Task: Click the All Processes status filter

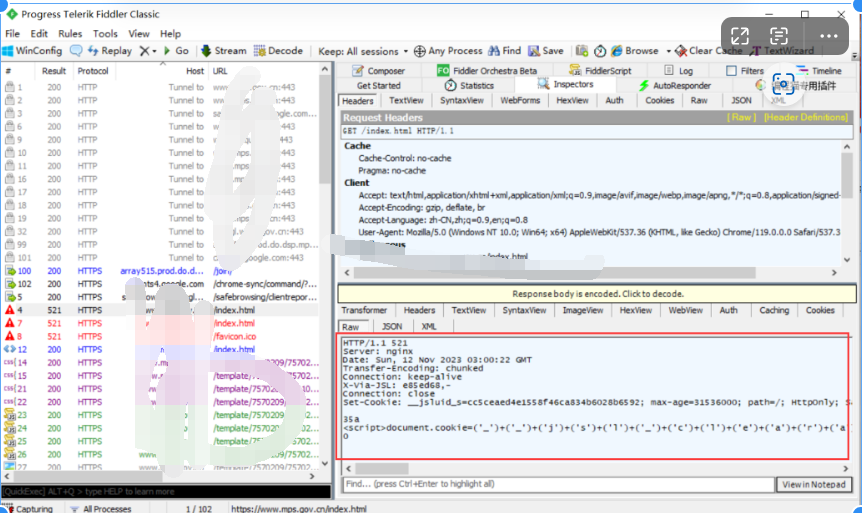Action: coord(101,509)
